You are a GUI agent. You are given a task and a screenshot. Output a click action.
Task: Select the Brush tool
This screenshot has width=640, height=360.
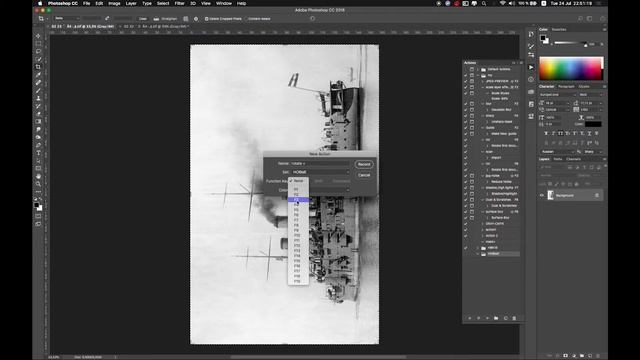coord(38,90)
